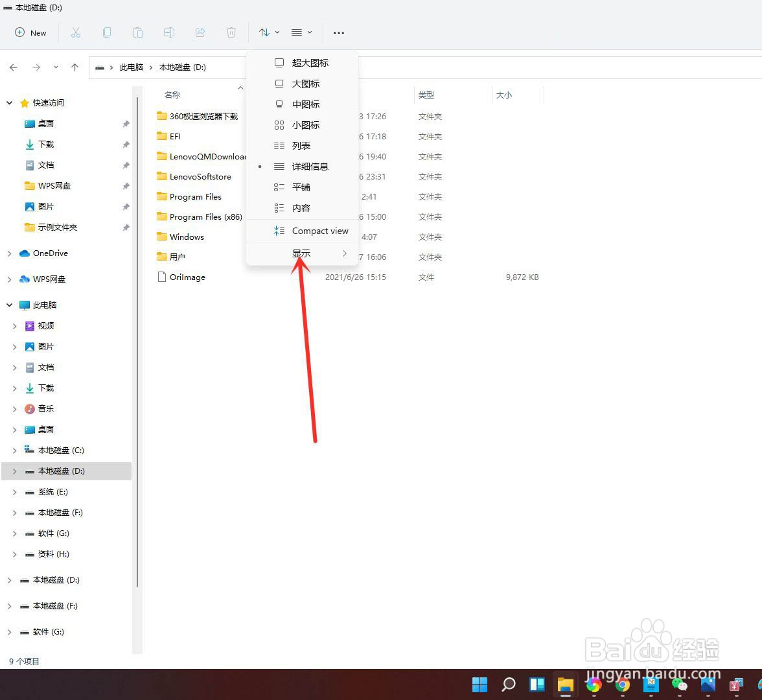Screen dimensions: 762x700
Task: Open the View layout dropdown
Action: point(301,32)
